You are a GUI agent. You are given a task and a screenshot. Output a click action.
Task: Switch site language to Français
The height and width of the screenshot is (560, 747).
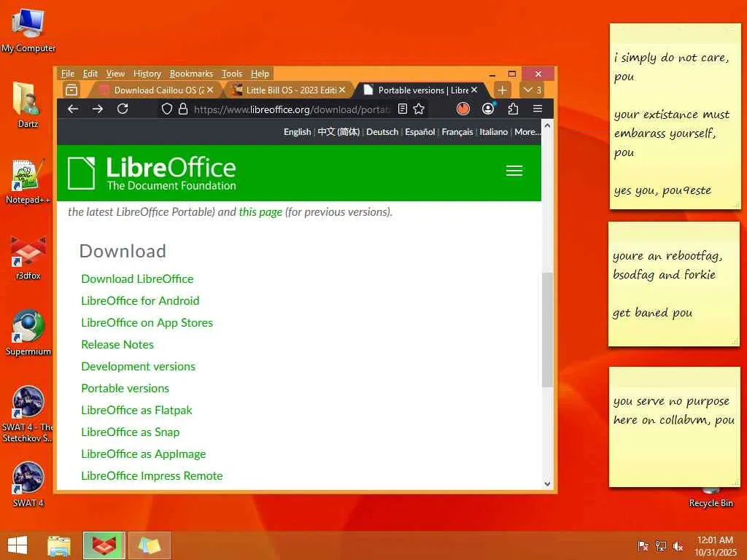(x=457, y=132)
